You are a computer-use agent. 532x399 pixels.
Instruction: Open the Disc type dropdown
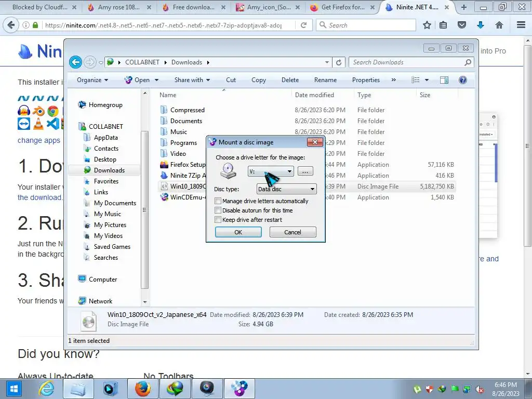(287, 189)
